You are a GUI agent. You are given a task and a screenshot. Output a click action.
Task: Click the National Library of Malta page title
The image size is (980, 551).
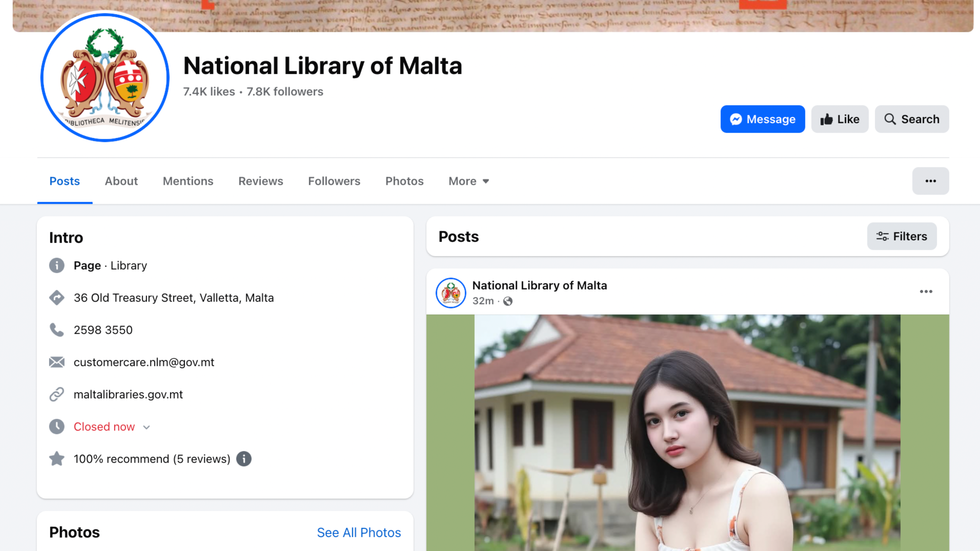[323, 66]
